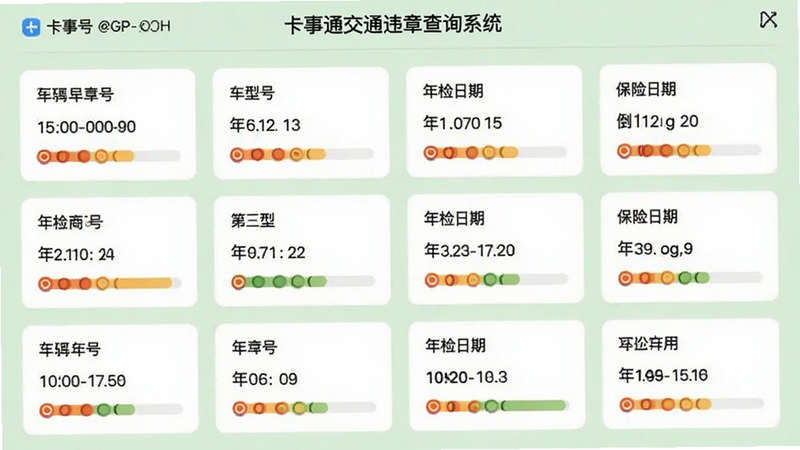Click the 卡事通交通违章查询系统 title

[x=393, y=24]
